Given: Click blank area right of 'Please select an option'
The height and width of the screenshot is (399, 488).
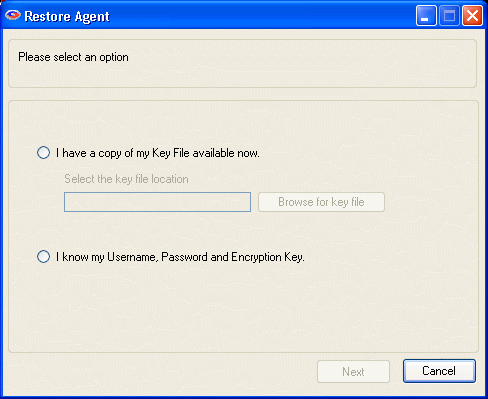Looking at the screenshot, I should coord(300,63).
